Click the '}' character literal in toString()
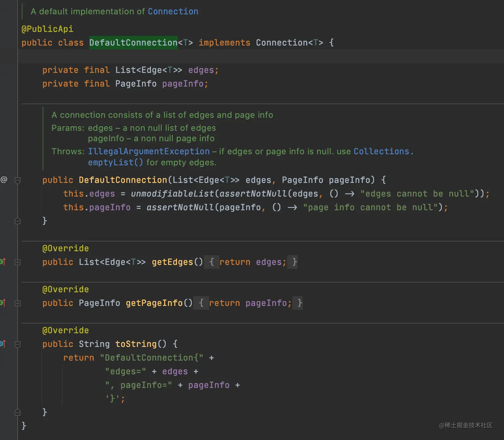Viewport: 504px width, 440px height. point(113,399)
